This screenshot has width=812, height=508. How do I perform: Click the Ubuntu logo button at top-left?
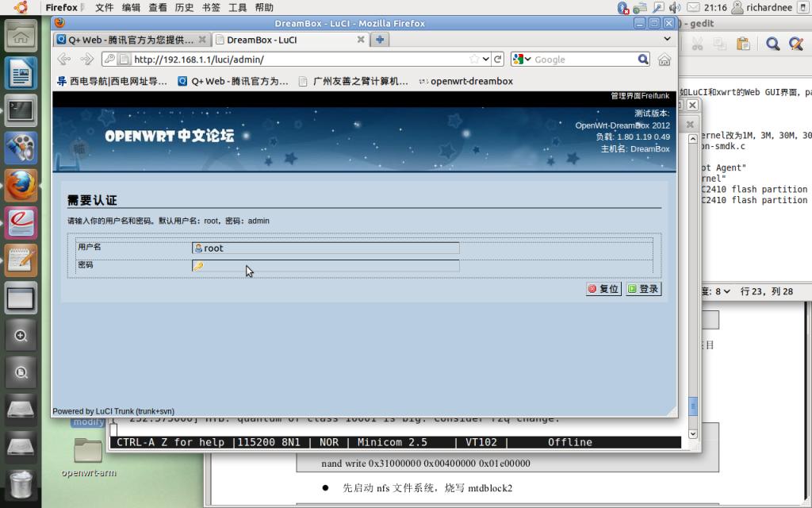[21, 7]
